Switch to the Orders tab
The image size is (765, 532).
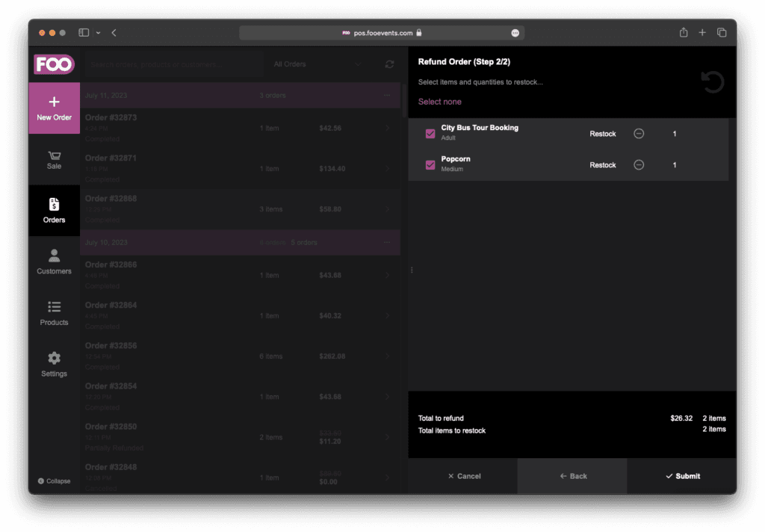(x=54, y=211)
